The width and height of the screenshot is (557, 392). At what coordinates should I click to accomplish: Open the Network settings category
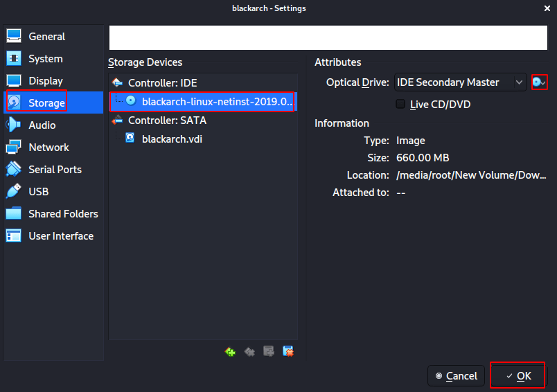click(x=53, y=148)
